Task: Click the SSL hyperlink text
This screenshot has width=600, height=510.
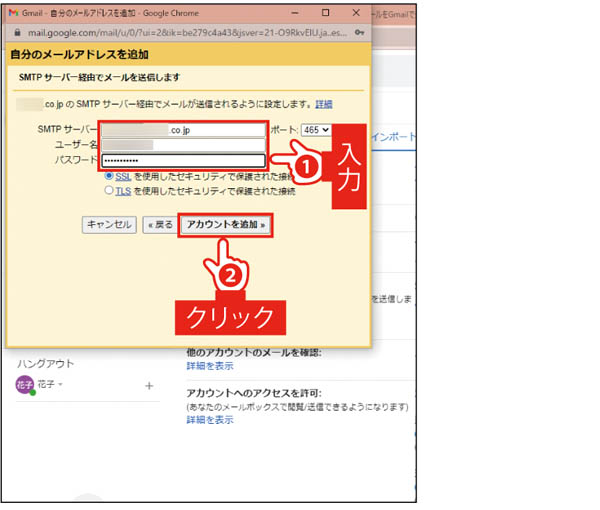Action: coord(124,175)
